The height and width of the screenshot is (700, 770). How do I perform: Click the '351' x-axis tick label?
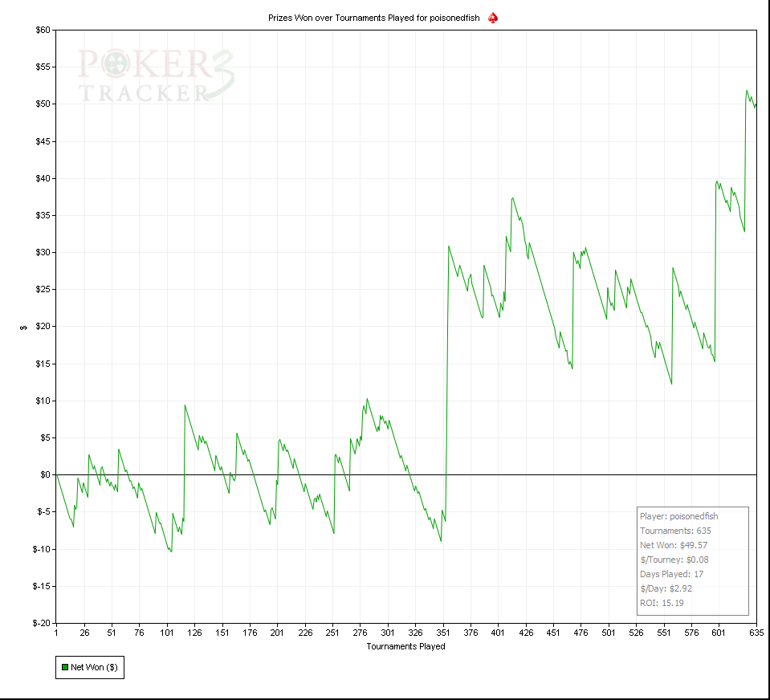click(443, 633)
